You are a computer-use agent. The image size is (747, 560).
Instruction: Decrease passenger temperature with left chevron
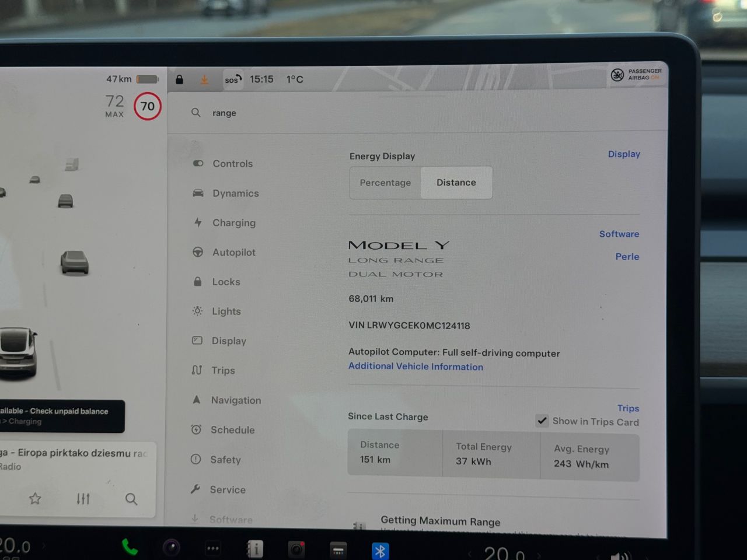(470, 553)
